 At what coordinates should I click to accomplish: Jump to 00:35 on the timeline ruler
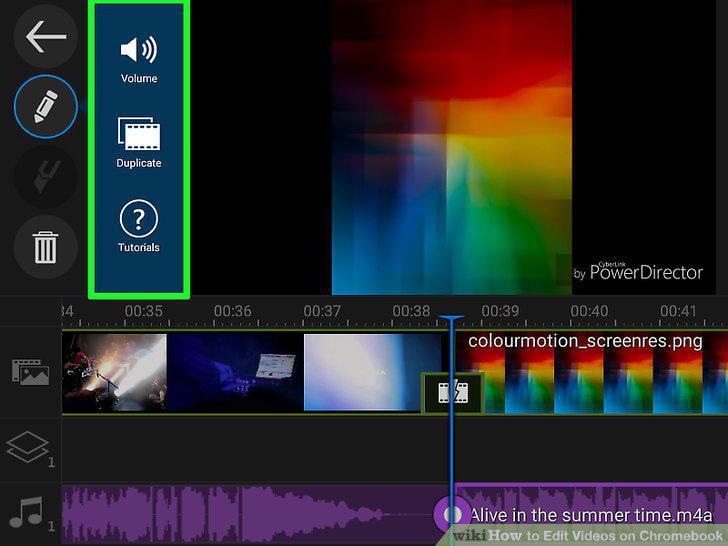point(143,311)
